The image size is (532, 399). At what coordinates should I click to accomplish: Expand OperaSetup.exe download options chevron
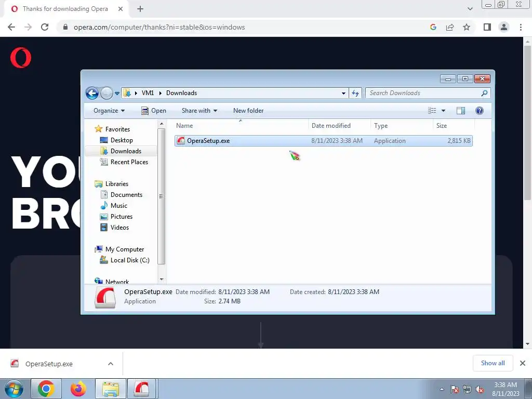click(111, 364)
